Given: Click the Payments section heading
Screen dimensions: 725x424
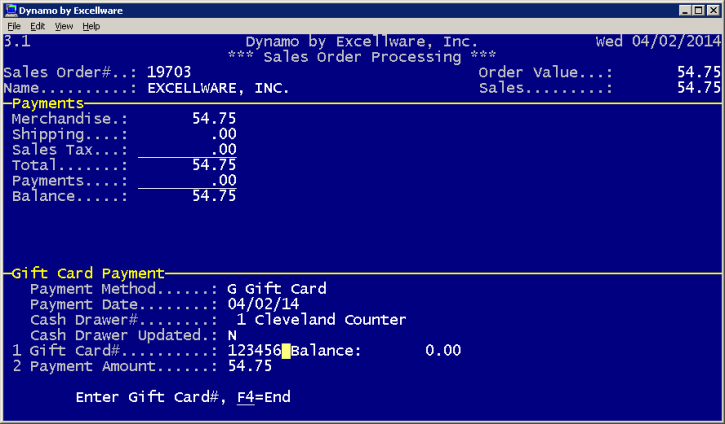Looking at the screenshot, I should pyautogui.click(x=48, y=103).
